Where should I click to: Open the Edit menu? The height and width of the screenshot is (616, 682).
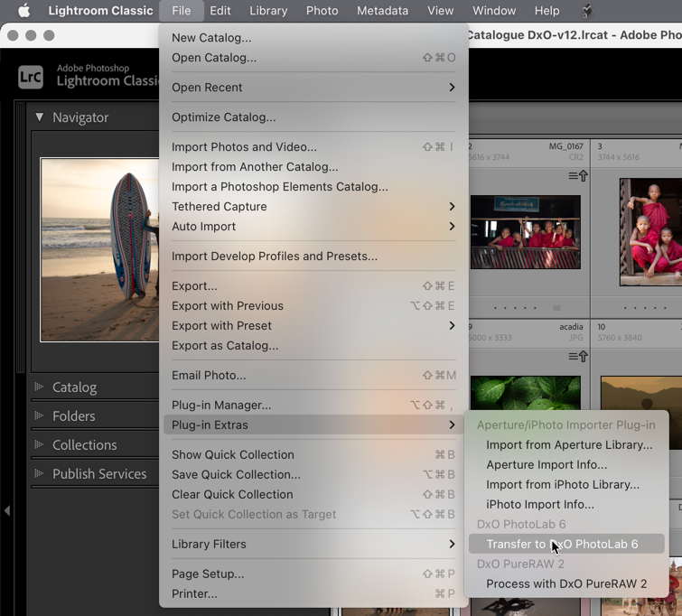pos(220,11)
